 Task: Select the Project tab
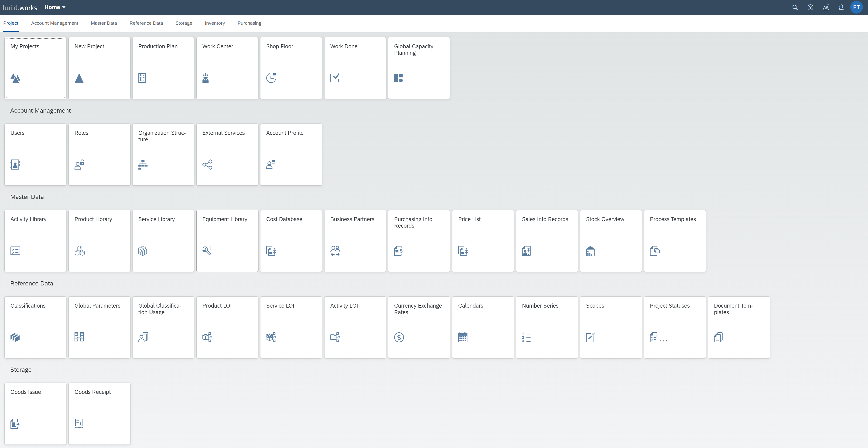[x=11, y=23]
